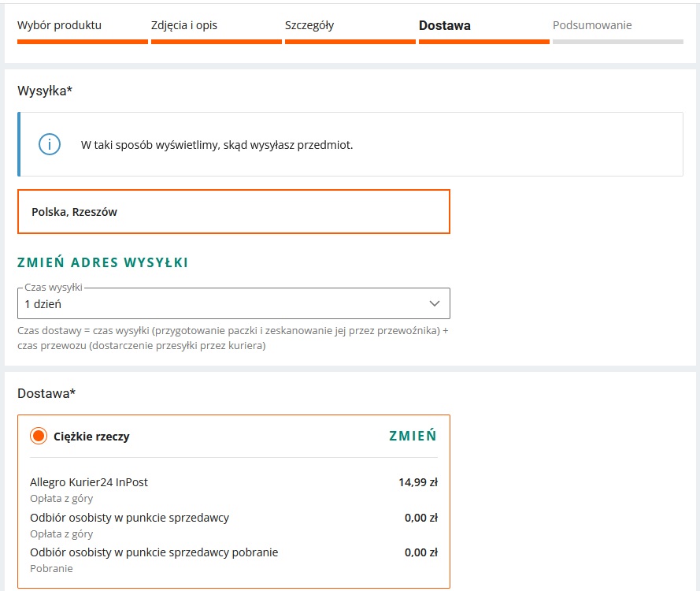This screenshot has width=700, height=591.
Task: Click the 14,99 zł delivery price
Action: 418,482
